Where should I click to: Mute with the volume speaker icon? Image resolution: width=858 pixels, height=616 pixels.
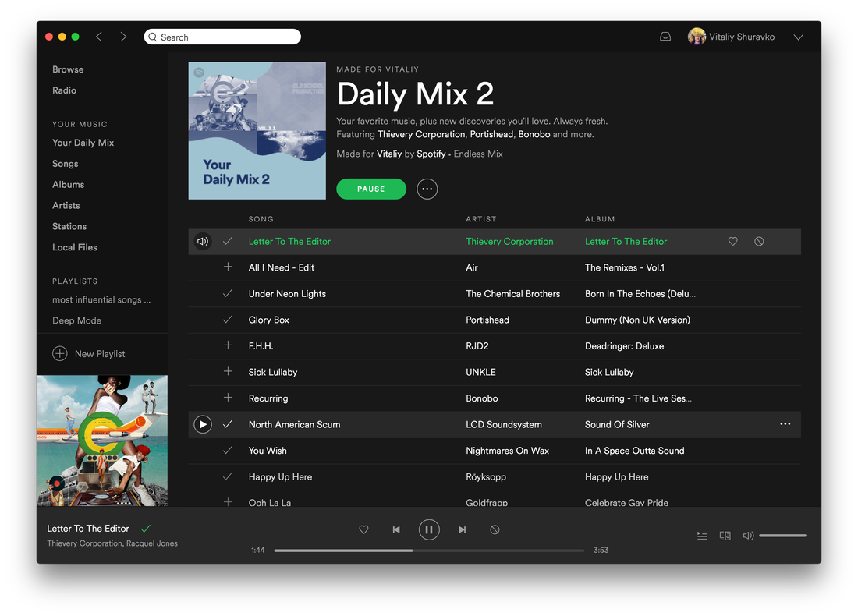pos(748,536)
